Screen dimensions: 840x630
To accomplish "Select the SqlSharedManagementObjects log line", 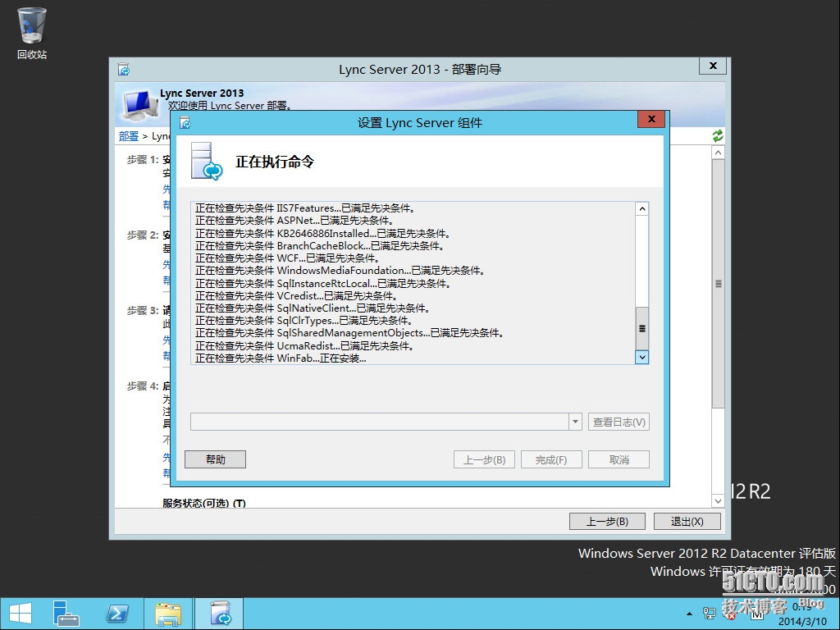I will [x=349, y=333].
